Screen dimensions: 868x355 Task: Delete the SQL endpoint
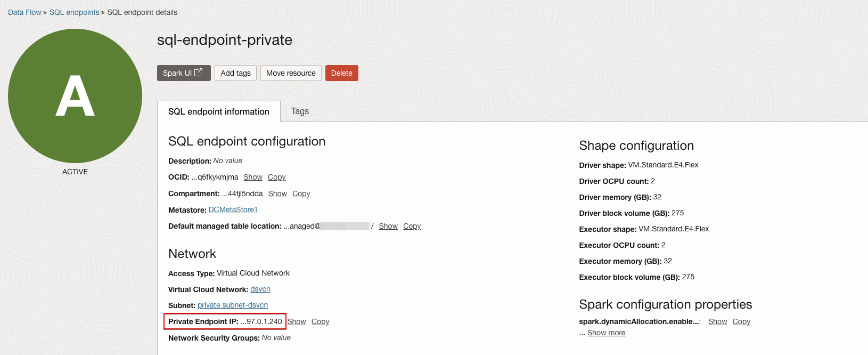pos(341,73)
